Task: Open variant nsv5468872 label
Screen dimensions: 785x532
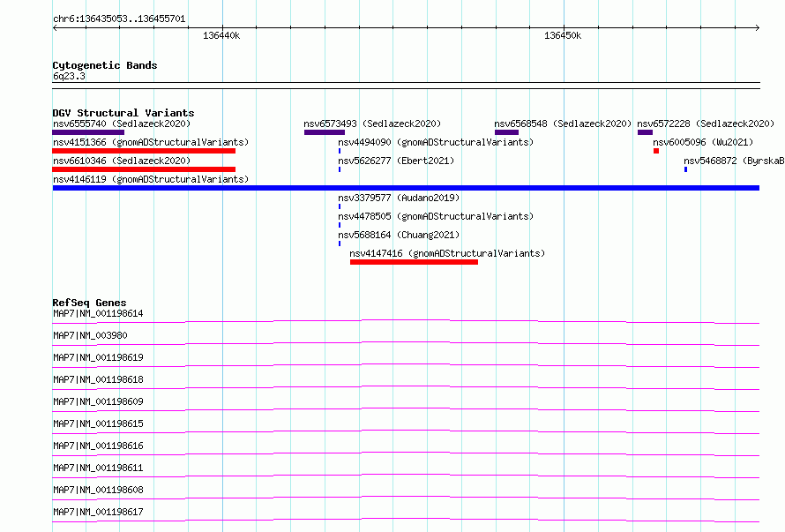Action: point(734,161)
